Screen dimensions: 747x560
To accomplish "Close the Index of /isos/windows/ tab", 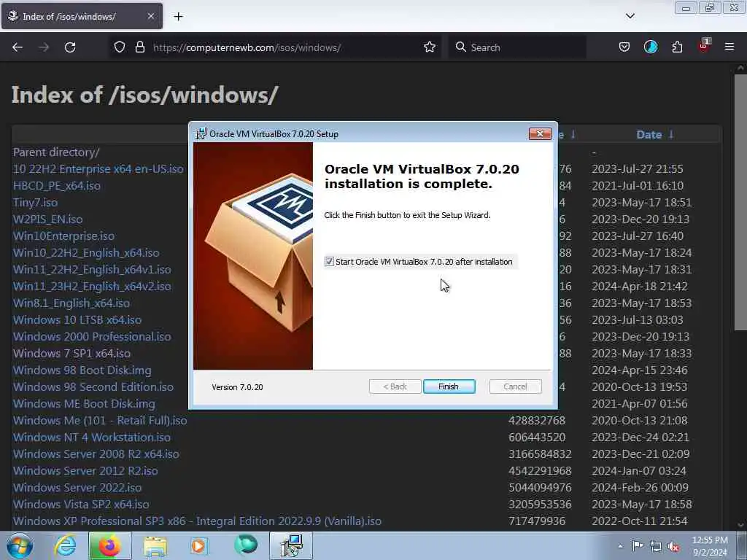I will point(150,16).
